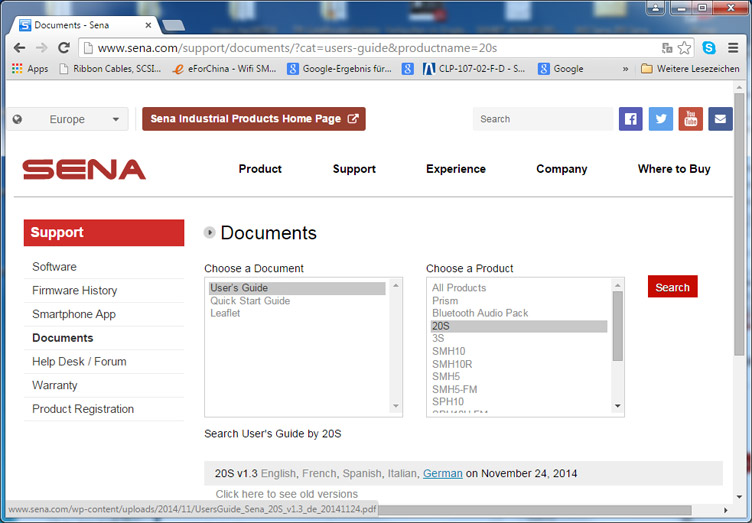Screen dimensions: 752x523
Task: Open Software in the Support sidebar
Action: [x=54, y=267]
